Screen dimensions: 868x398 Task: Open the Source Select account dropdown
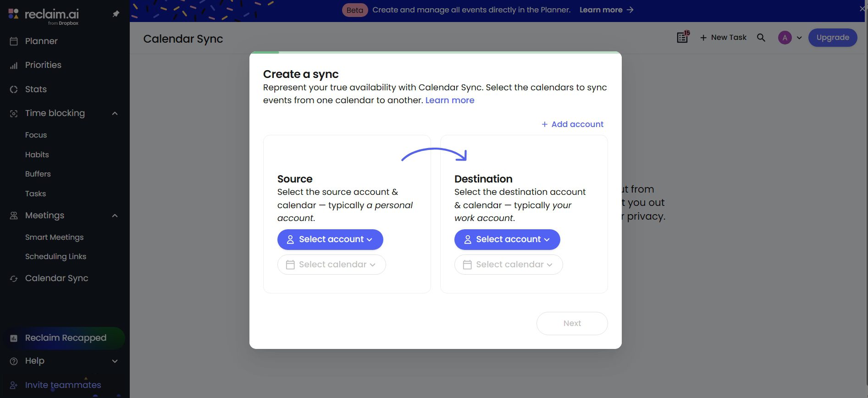point(330,239)
